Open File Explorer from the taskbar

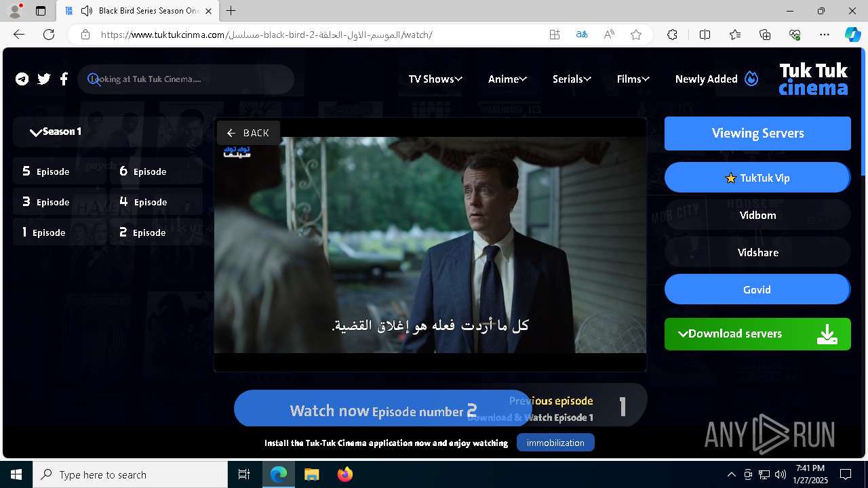point(311,474)
